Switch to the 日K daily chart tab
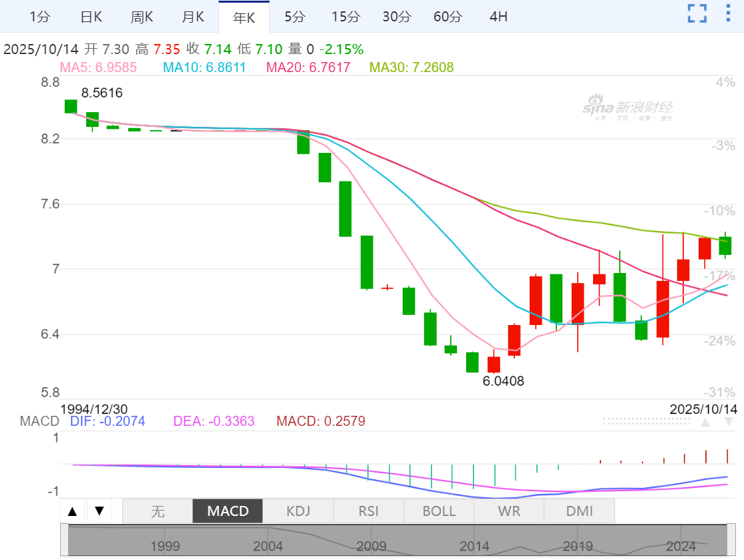Screen dimensions: 744x560 click(91, 17)
